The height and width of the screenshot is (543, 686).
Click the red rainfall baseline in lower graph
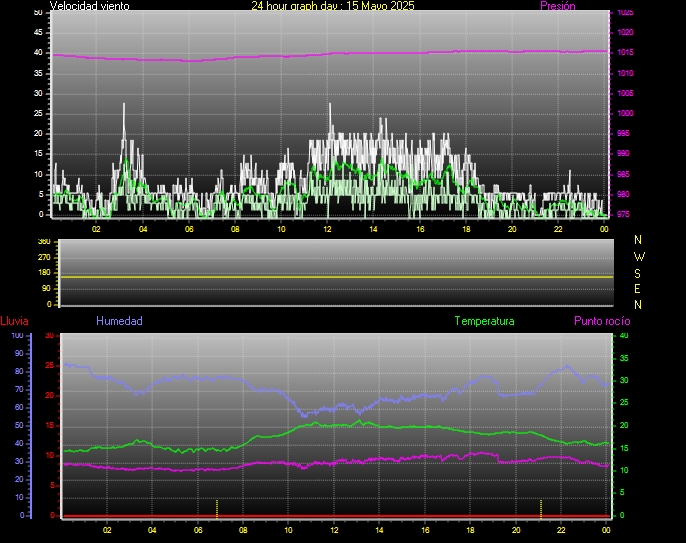coord(336,517)
